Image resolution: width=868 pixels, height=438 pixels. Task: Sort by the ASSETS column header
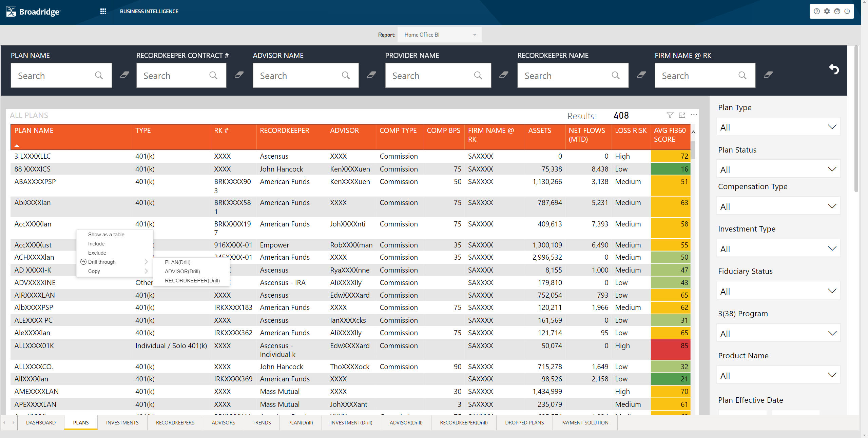coord(540,131)
